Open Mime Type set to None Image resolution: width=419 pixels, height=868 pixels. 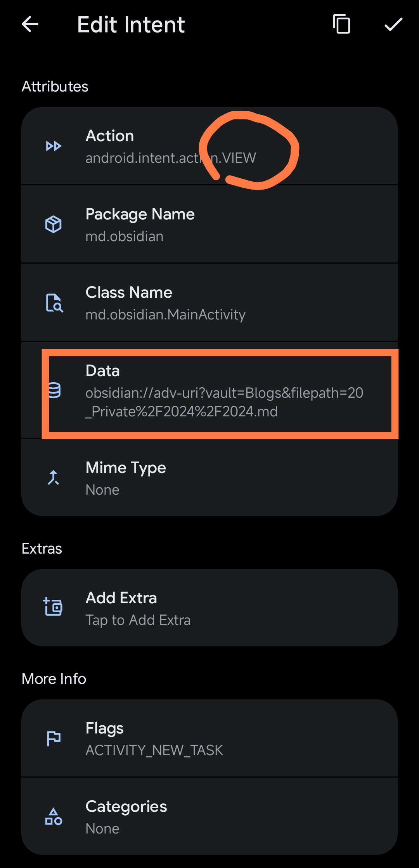tap(209, 478)
